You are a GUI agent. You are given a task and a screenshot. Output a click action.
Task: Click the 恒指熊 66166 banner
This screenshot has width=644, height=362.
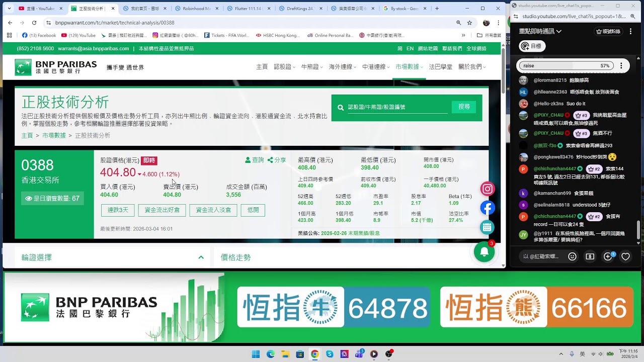tap(536, 307)
